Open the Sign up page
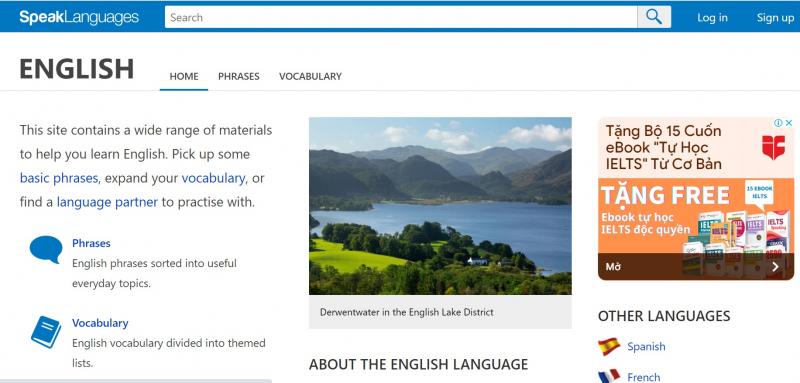 point(775,17)
